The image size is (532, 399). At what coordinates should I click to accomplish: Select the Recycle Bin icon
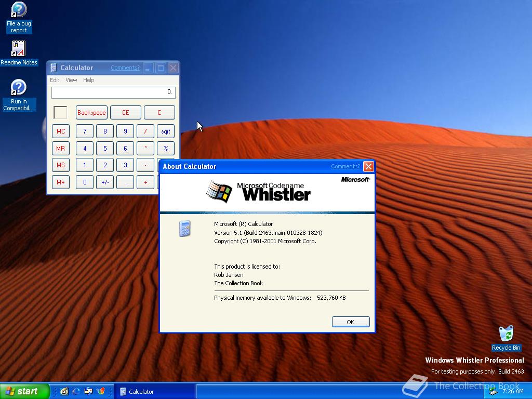tap(506, 338)
